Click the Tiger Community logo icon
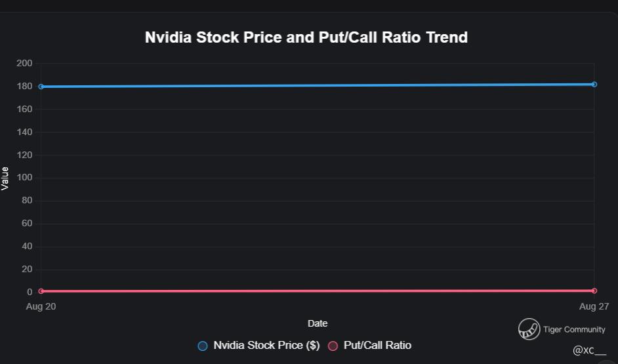Screen dimensions: 618x364 click(x=529, y=329)
